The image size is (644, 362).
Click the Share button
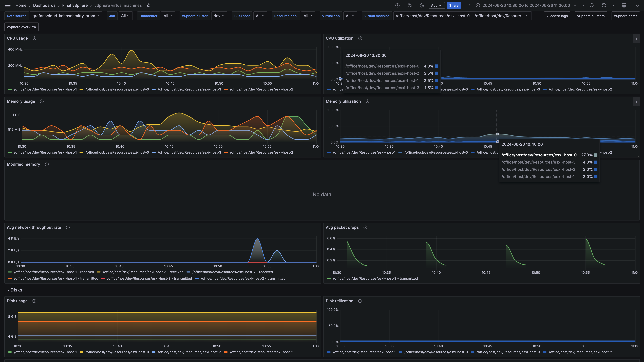pyautogui.click(x=453, y=6)
